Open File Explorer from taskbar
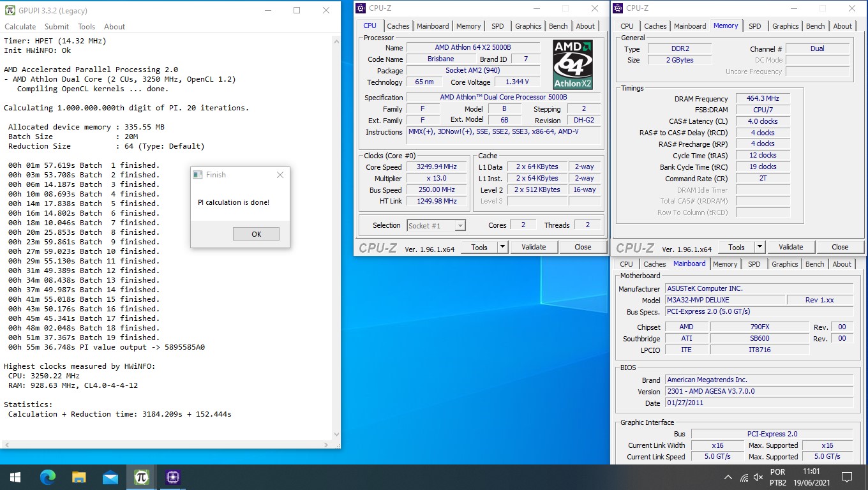The width and height of the screenshot is (868, 490). click(79, 477)
